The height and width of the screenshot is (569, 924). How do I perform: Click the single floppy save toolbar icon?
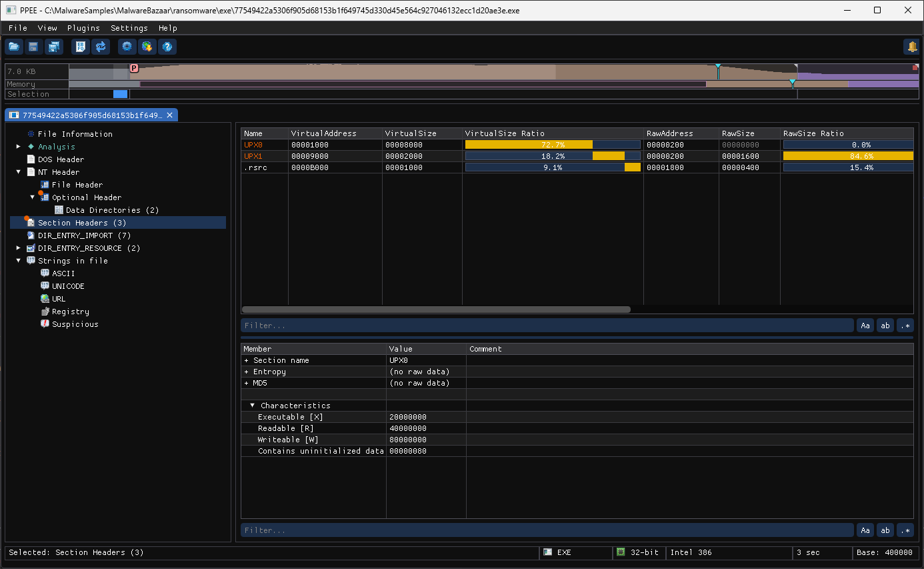coord(33,47)
